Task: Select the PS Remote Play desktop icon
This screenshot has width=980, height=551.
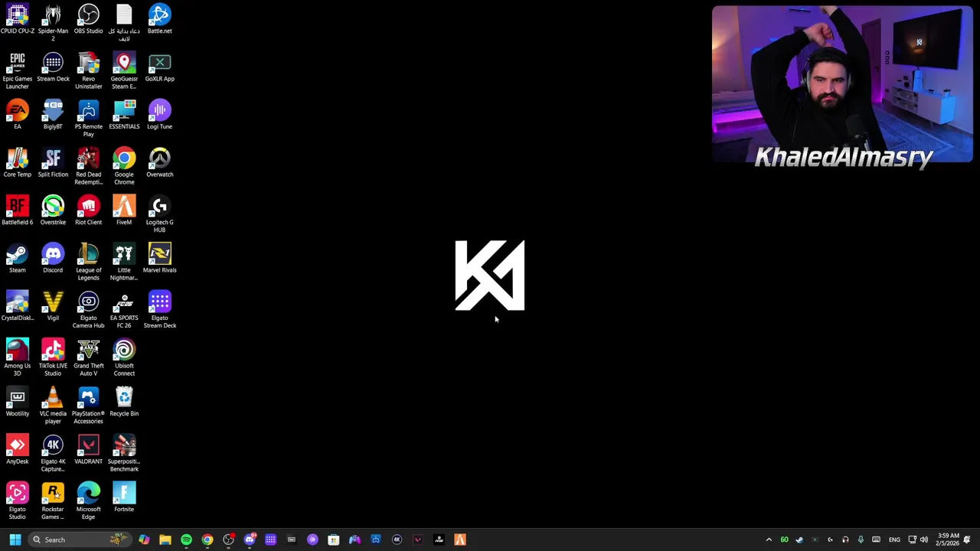Action: click(x=88, y=119)
